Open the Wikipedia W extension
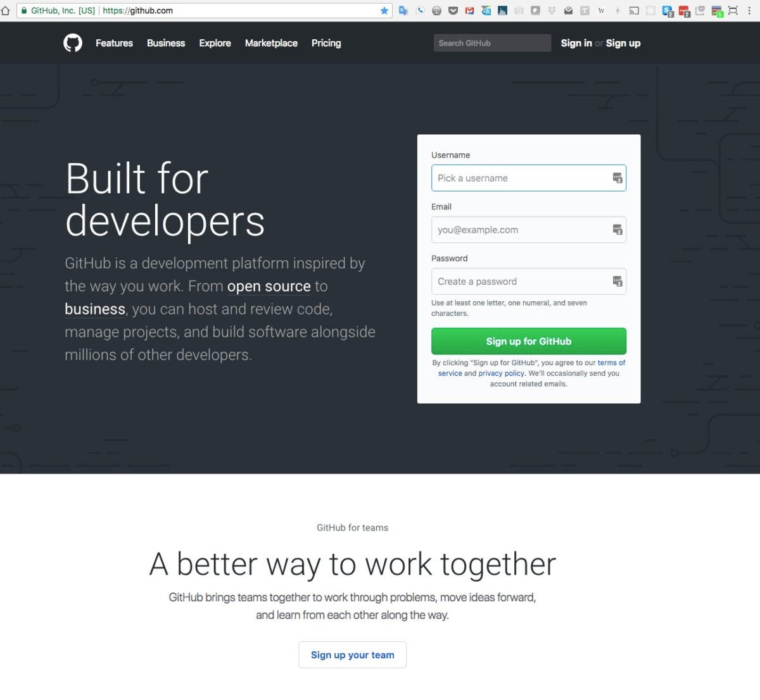The width and height of the screenshot is (760, 700). pyautogui.click(x=601, y=11)
